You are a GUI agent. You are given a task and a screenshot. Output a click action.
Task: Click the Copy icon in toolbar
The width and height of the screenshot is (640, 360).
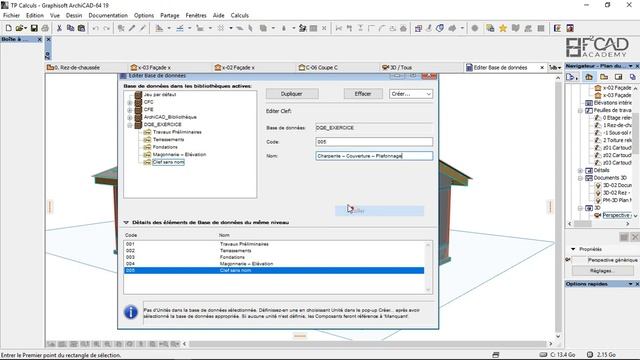click(70, 28)
